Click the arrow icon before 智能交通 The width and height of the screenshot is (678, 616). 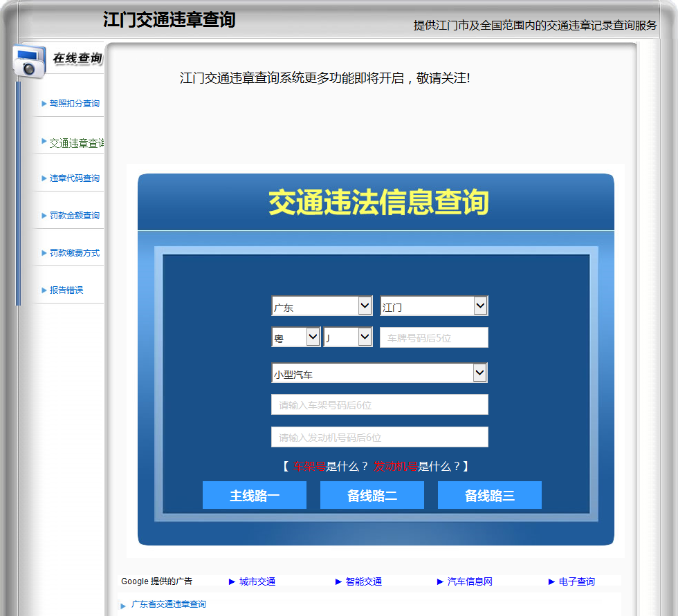[338, 582]
